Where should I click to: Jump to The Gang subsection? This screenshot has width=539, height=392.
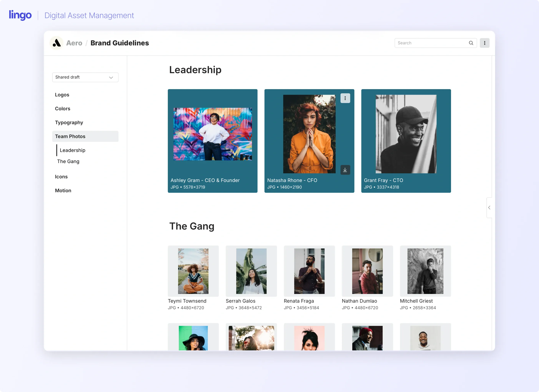[68, 161]
